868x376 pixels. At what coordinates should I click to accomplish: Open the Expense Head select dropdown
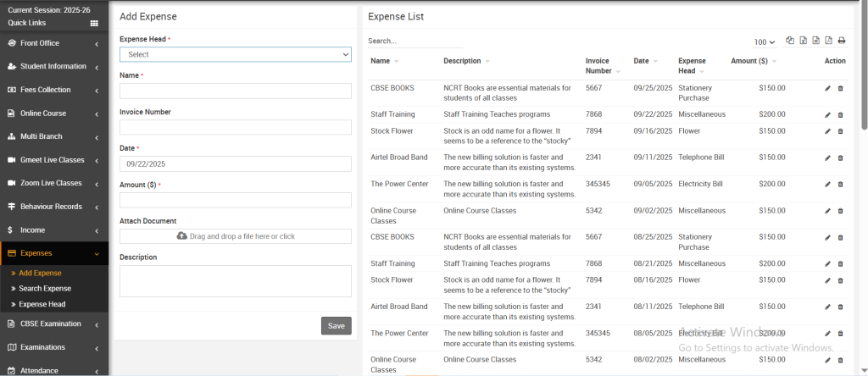pyautogui.click(x=235, y=54)
